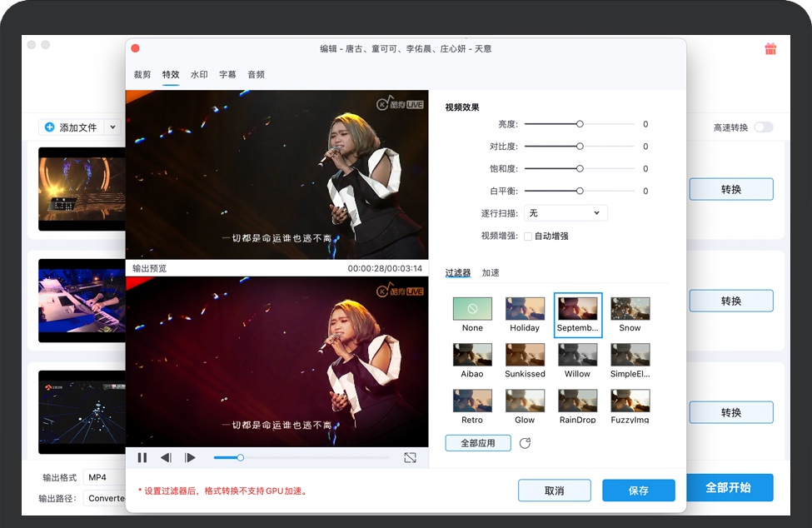
Task: Click the original video preview pane
Action: [x=277, y=174]
